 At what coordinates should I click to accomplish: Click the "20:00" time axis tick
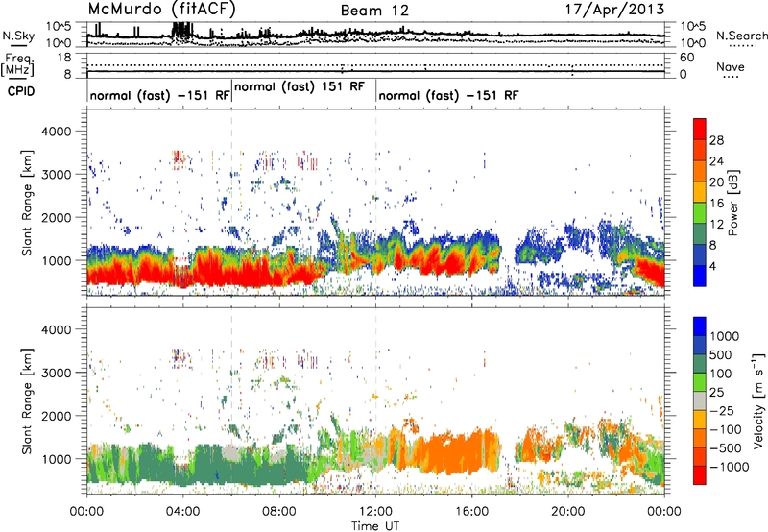pos(567,512)
